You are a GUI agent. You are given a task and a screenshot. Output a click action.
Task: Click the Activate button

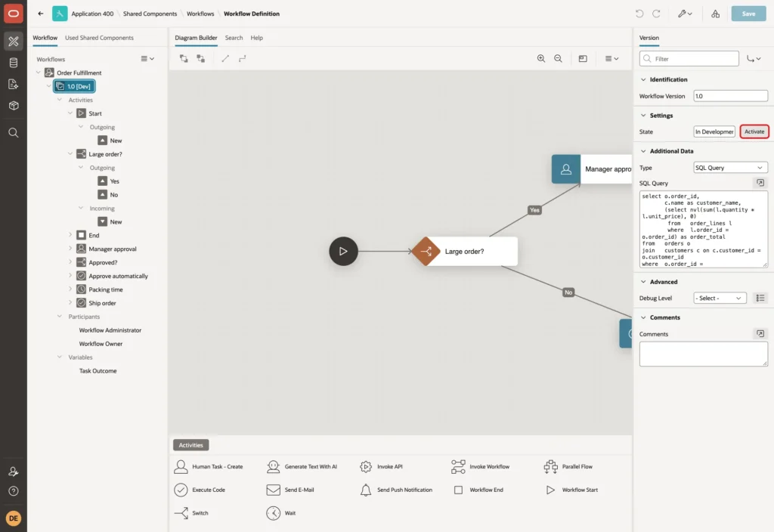(x=754, y=131)
